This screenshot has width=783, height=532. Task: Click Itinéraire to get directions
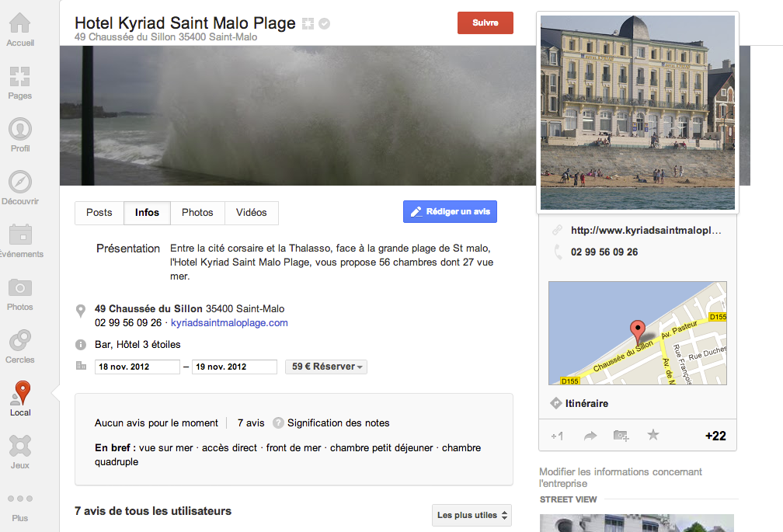(586, 404)
